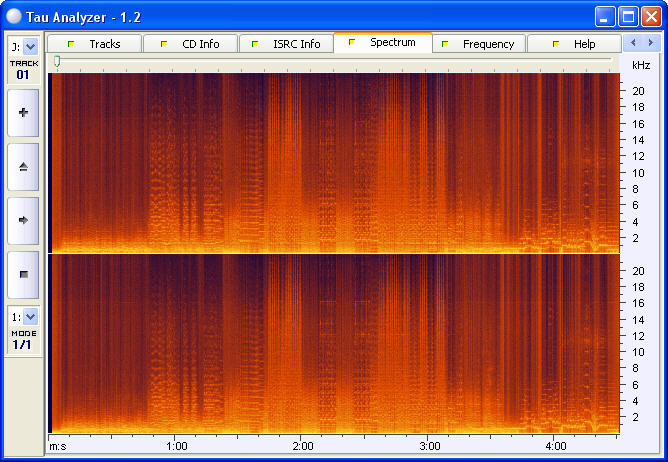Select the Spectrum tab

[x=383, y=42]
